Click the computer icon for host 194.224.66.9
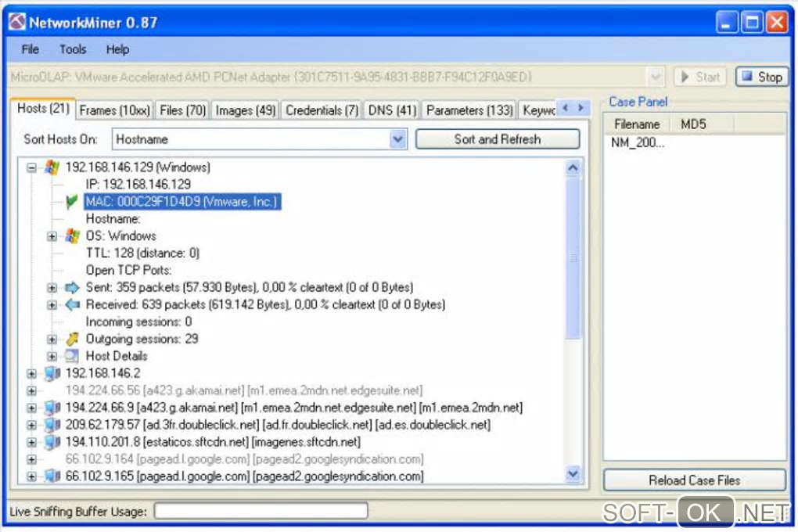798x532 pixels. pyautogui.click(x=52, y=408)
